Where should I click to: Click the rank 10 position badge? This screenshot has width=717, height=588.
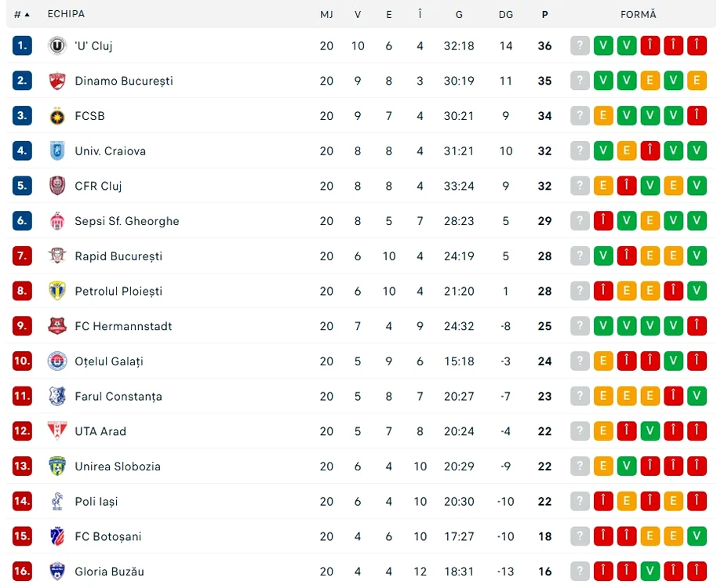[x=22, y=361]
